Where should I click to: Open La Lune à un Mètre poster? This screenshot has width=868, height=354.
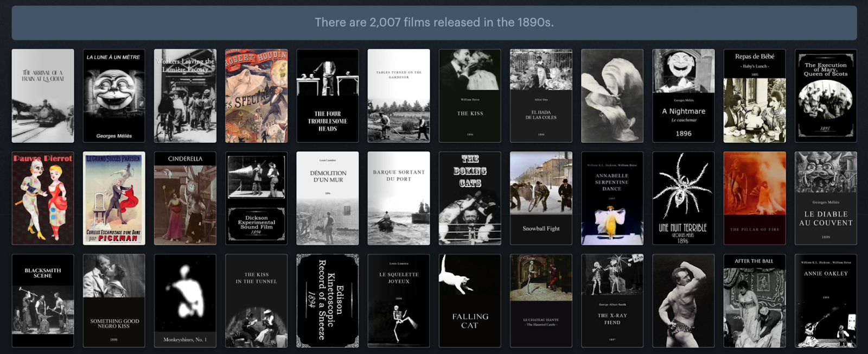pos(114,96)
